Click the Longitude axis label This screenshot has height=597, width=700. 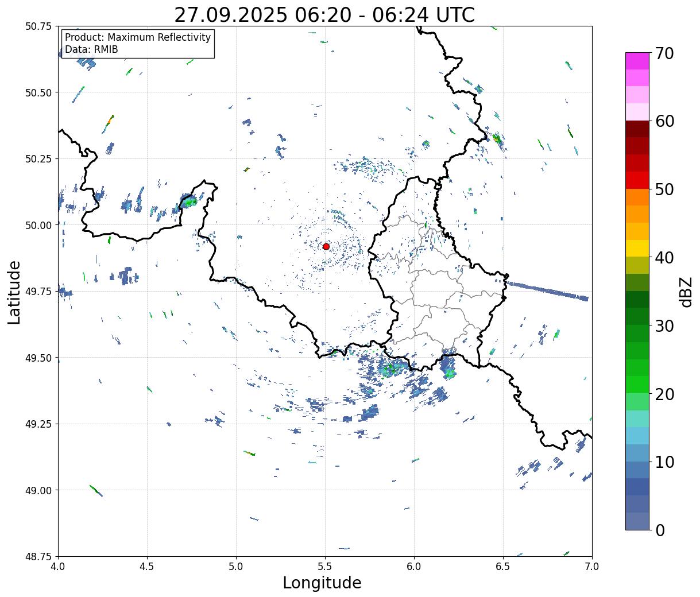(x=322, y=583)
